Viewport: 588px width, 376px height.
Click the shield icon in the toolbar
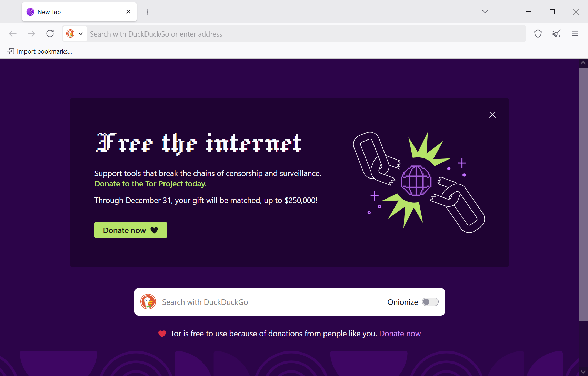(538, 33)
